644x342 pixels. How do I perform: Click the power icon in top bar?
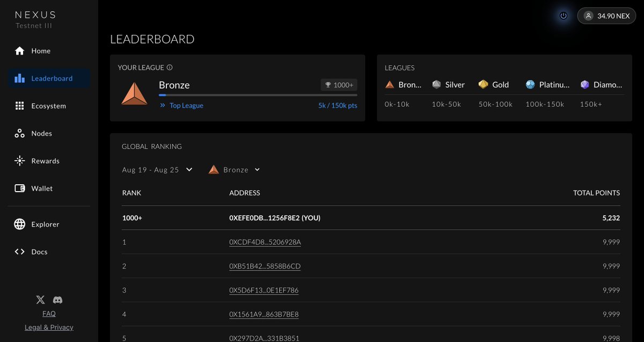click(x=563, y=16)
